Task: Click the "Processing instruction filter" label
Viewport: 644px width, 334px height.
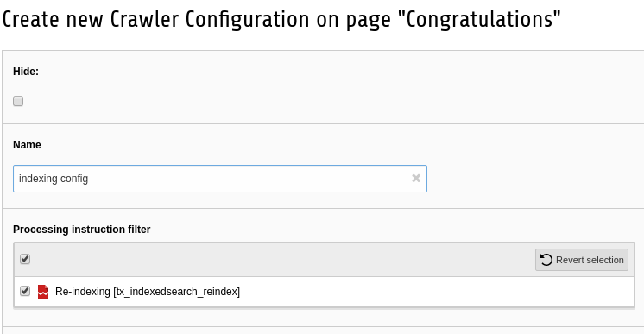Action: 82,230
